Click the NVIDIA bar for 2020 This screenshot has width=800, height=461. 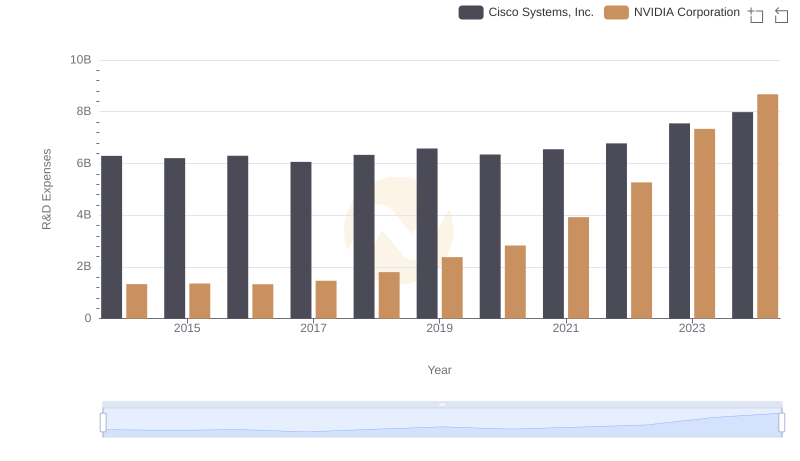point(515,282)
